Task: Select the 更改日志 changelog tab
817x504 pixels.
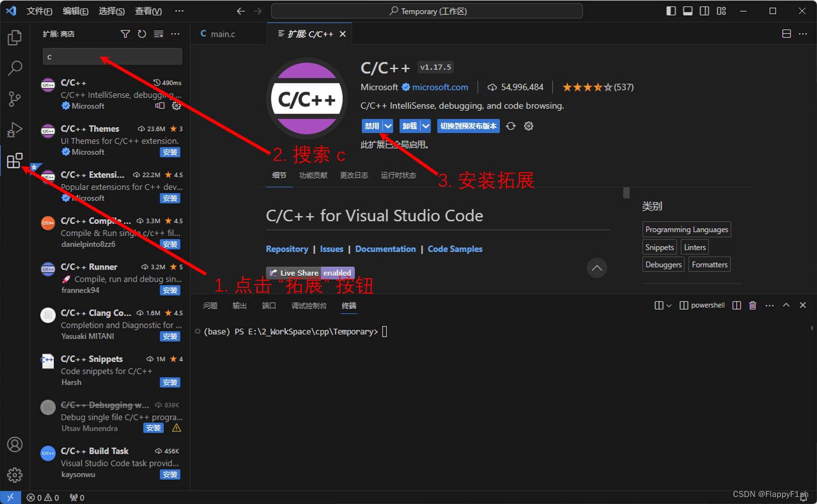Action: [x=354, y=175]
